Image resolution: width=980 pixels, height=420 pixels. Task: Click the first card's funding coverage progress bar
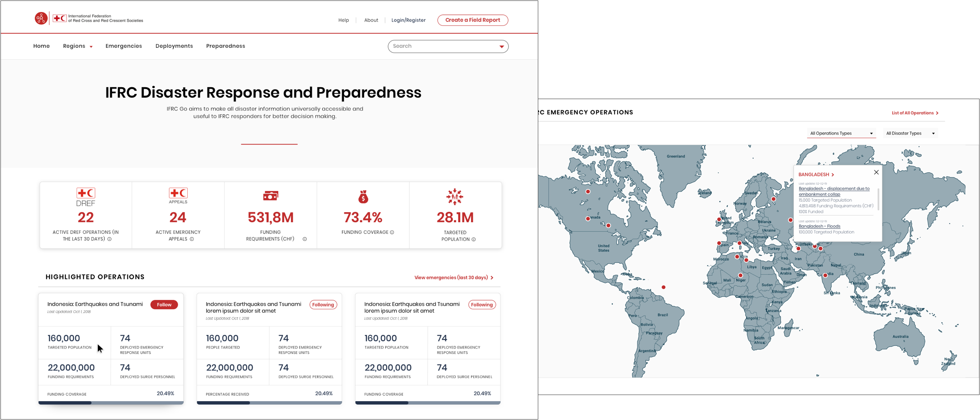[111, 402]
